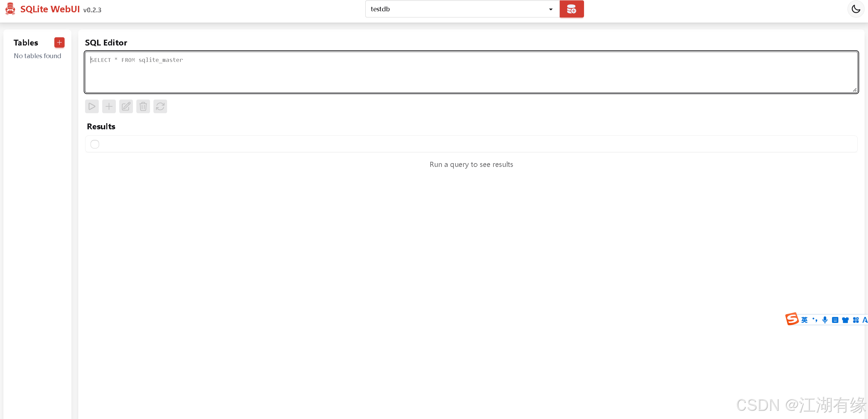Switch the IME English/Chinese mode indicator

tap(804, 320)
